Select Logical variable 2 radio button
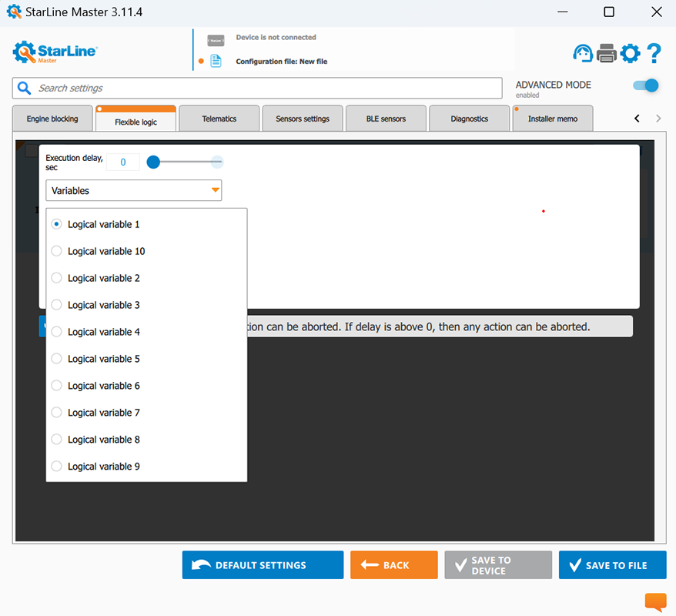The width and height of the screenshot is (676, 616). [56, 278]
